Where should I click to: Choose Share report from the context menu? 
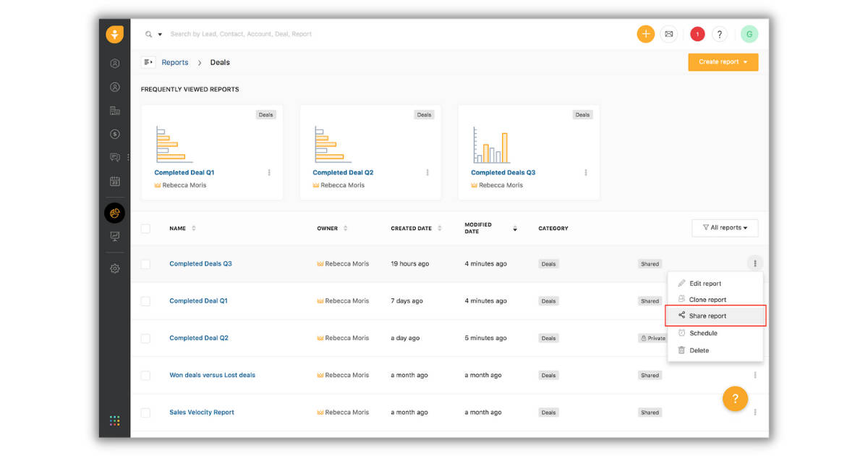pyautogui.click(x=707, y=316)
